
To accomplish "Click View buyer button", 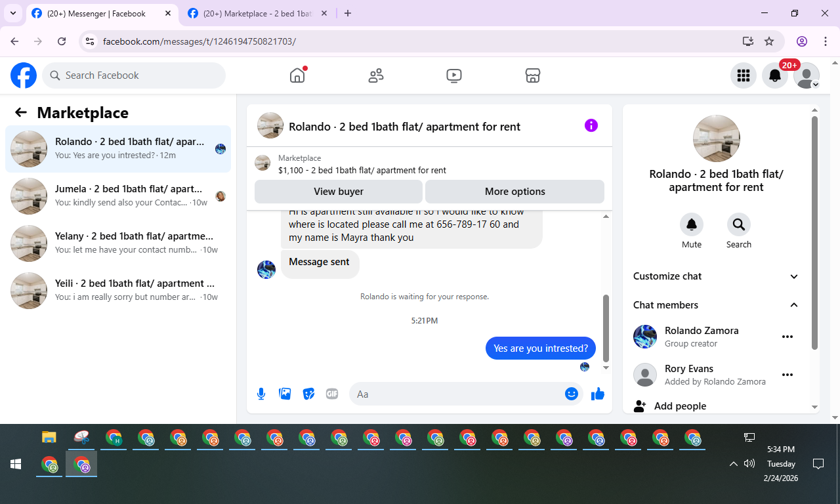I will (x=339, y=192).
